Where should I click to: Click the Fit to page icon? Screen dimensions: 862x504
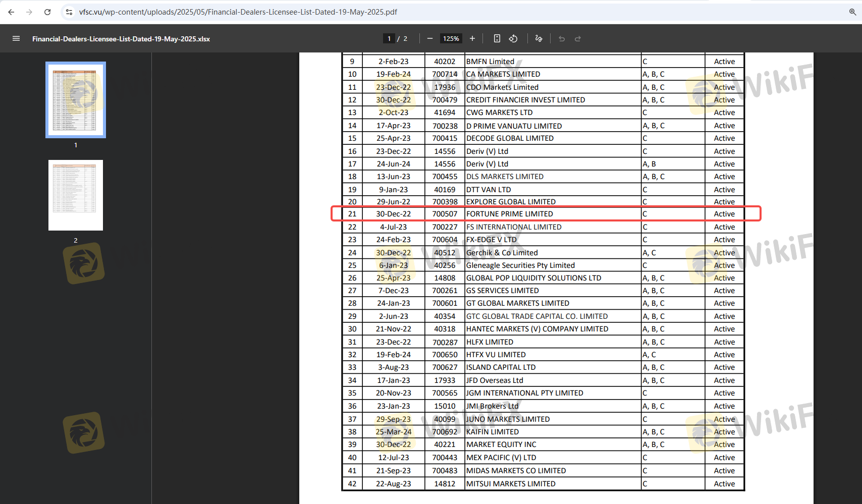pos(497,39)
